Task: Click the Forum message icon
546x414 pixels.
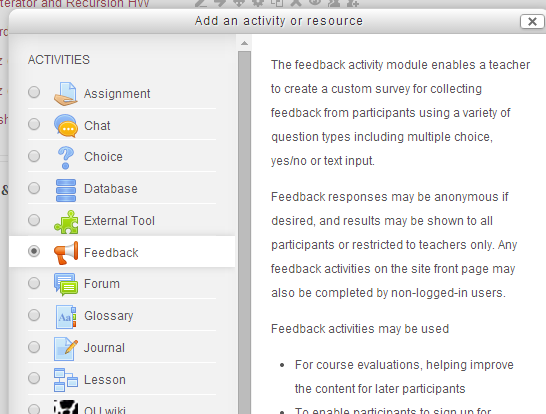Action: pyautogui.click(x=65, y=284)
